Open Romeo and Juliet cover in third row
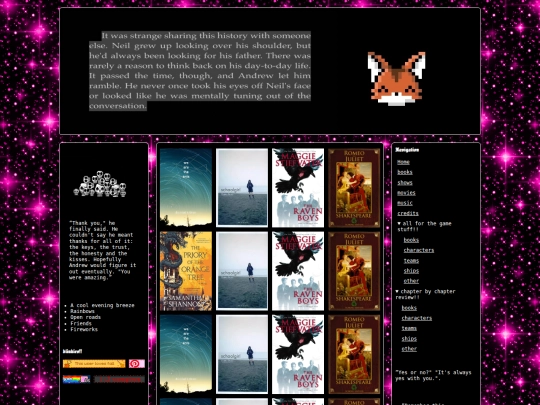This screenshot has height=405, width=540. click(x=354, y=354)
